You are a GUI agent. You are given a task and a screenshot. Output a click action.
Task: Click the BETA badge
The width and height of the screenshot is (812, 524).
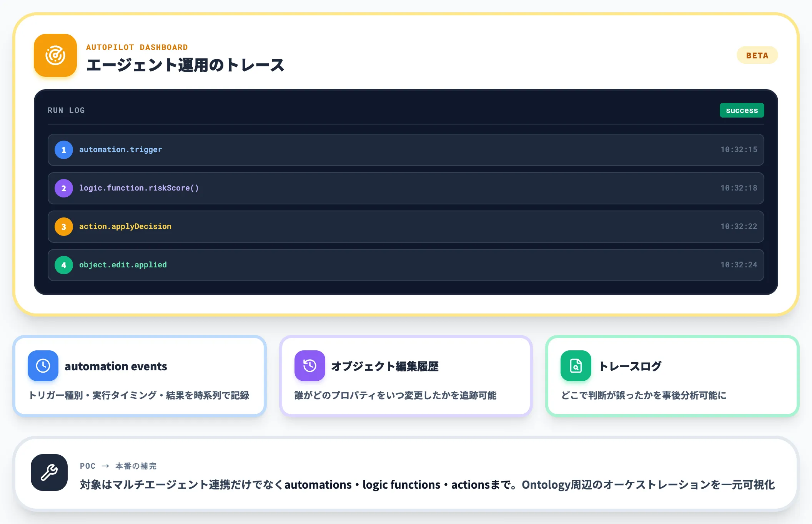[757, 55]
